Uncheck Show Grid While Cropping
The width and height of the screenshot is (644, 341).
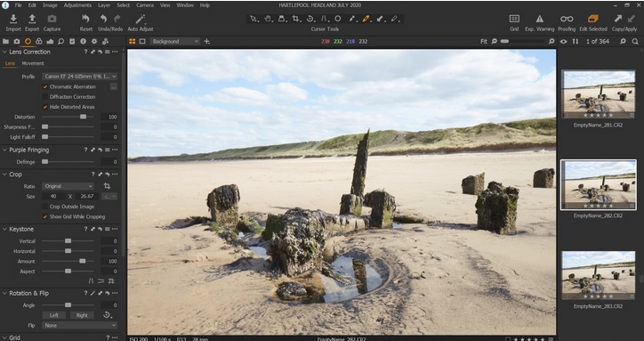point(45,216)
